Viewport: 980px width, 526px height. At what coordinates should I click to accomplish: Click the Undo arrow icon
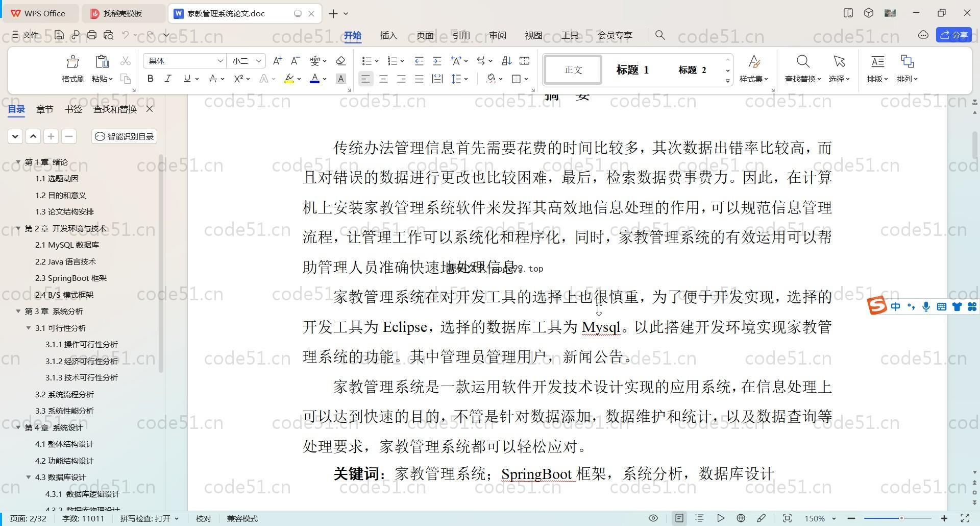(126, 35)
